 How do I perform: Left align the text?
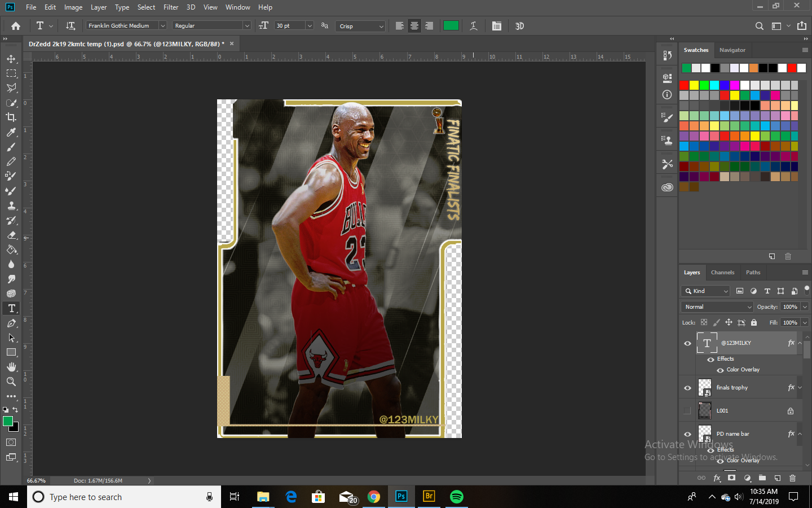click(400, 26)
